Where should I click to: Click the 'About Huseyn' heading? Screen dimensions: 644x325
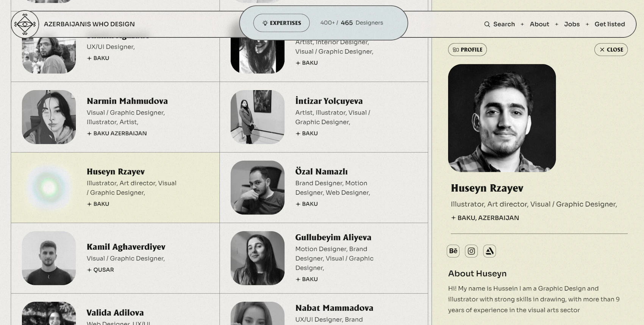(477, 274)
